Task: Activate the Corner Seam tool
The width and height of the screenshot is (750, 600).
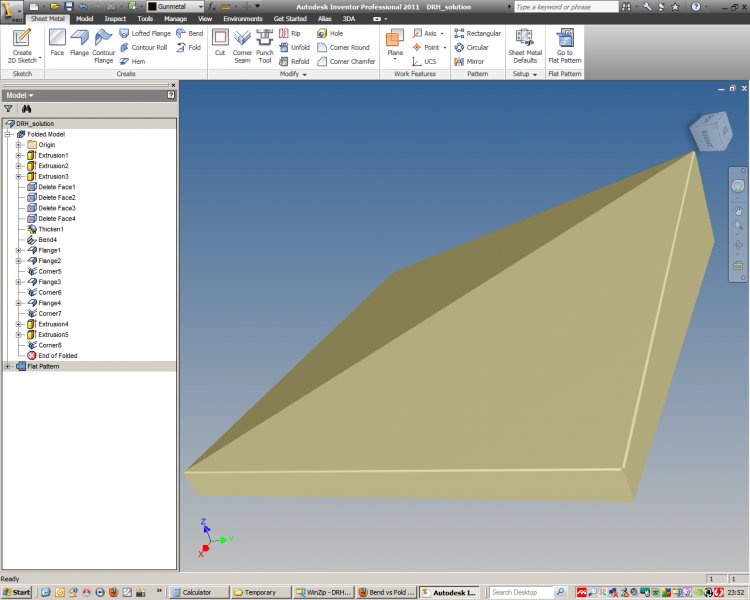Action: (x=242, y=43)
